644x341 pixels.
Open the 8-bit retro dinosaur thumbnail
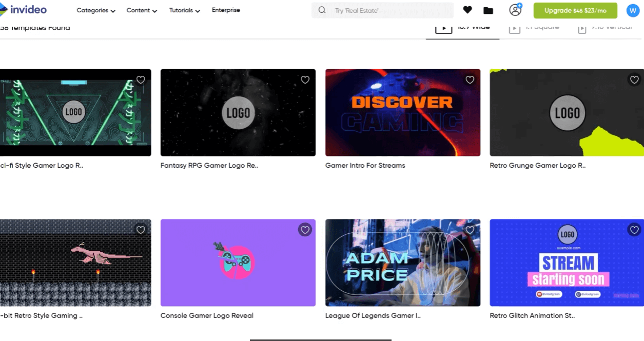(x=75, y=263)
